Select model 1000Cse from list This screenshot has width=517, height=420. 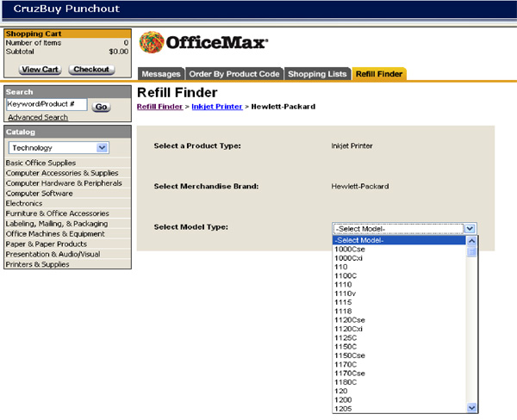tap(399, 250)
